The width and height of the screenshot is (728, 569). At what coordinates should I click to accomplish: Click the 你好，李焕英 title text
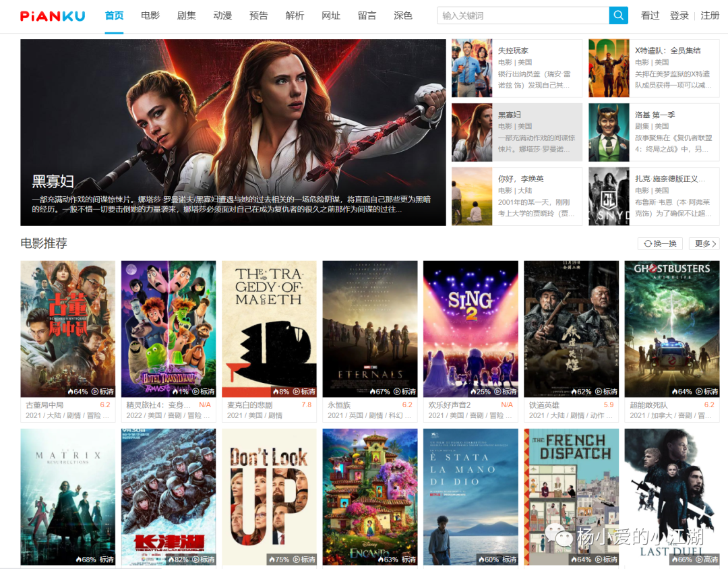(x=520, y=179)
